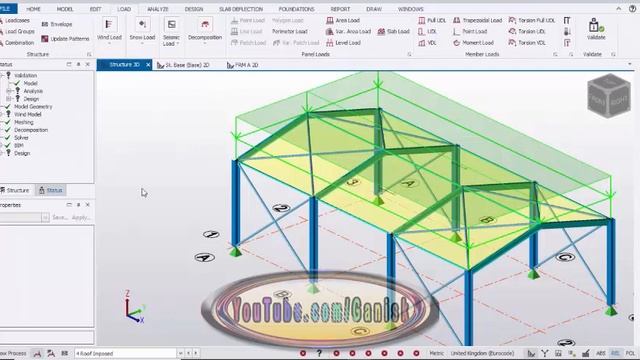Expand the Structure group dialog launcher
Image resolution: width=640 pixels, height=360 pixels.
click(89, 54)
